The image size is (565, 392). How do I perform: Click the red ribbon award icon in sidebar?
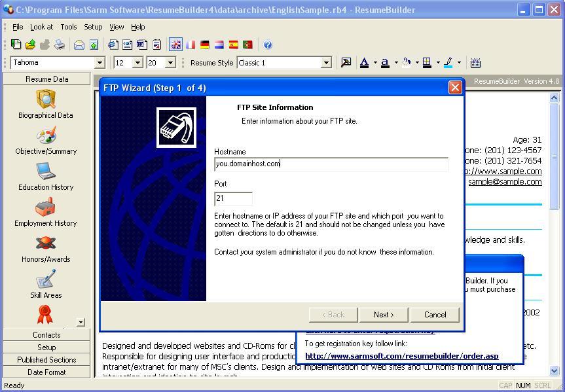pyautogui.click(x=45, y=315)
